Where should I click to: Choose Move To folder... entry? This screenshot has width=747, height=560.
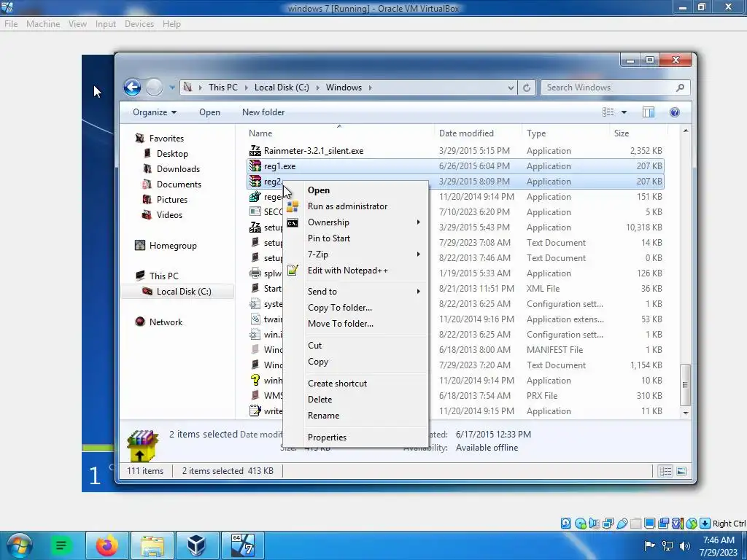pyautogui.click(x=340, y=324)
